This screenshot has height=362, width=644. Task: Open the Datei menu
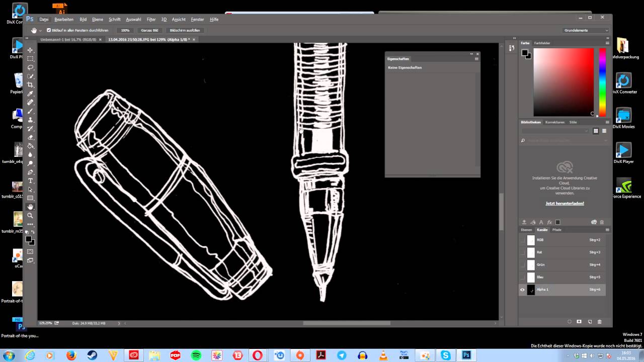point(44,20)
